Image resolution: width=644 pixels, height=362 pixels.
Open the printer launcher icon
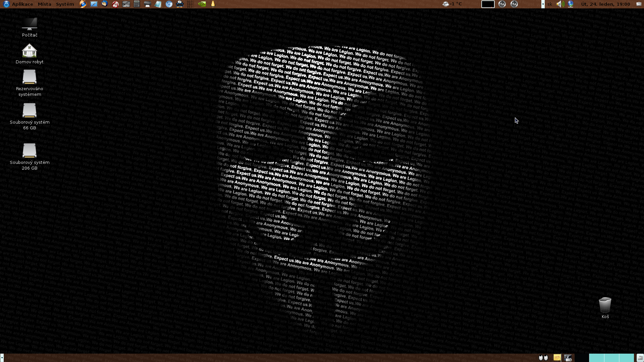(x=147, y=4)
